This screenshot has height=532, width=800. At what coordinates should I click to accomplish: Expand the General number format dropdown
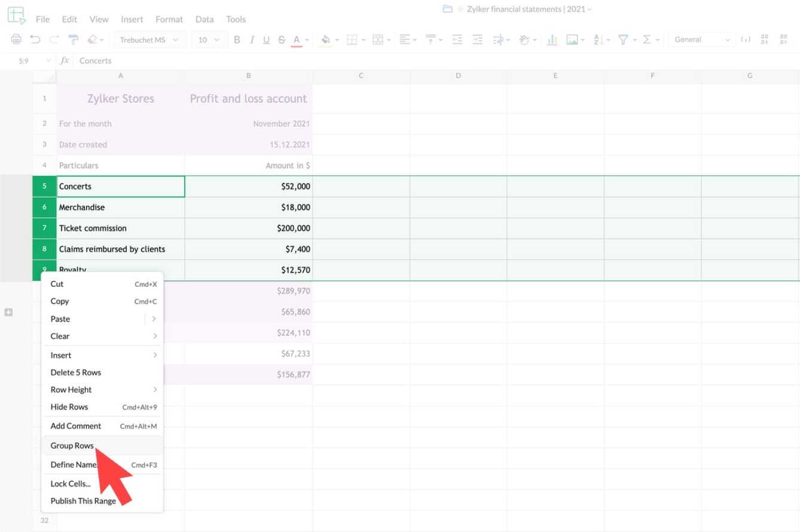point(701,40)
